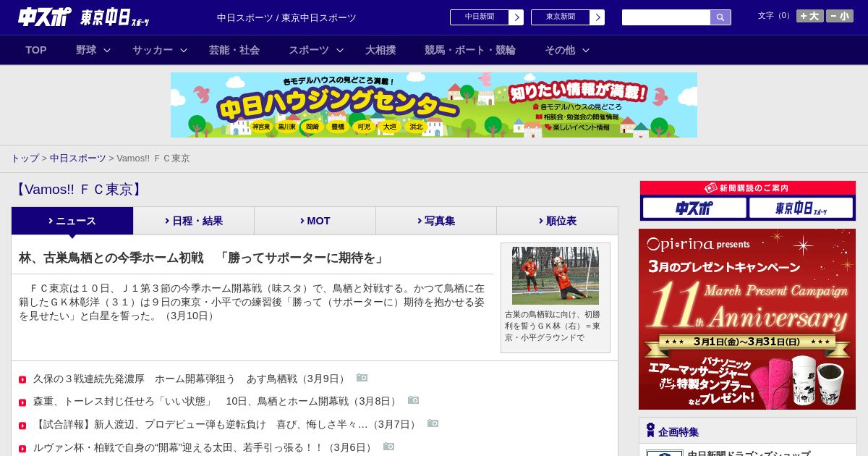Decrease text size with －小 button
The height and width of the screenshot is (456, 868).
point(840,16)
